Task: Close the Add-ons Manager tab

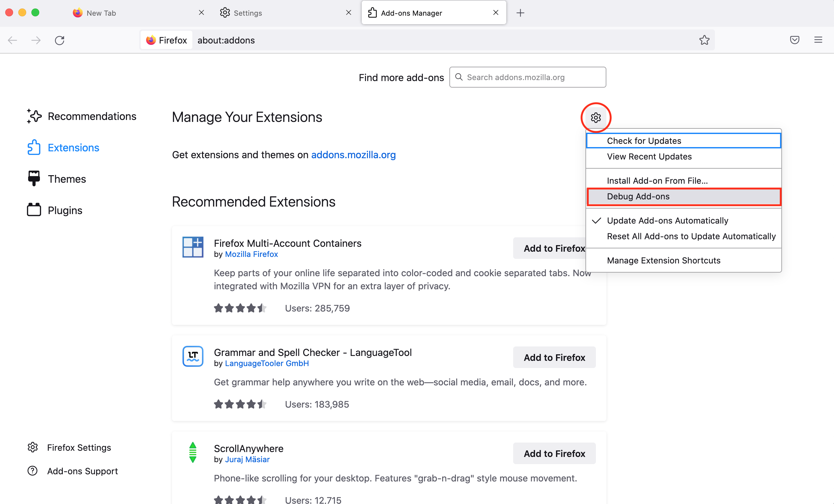Action: 496,12
